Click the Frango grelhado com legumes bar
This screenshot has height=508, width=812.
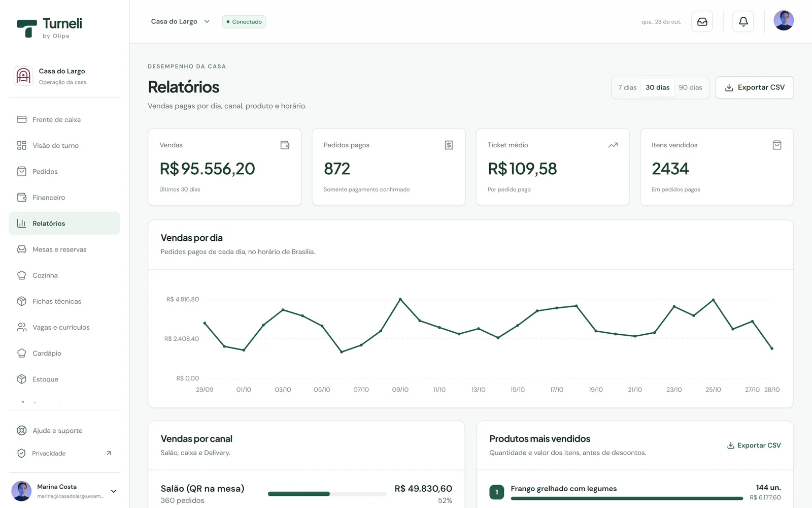[627, 498]
